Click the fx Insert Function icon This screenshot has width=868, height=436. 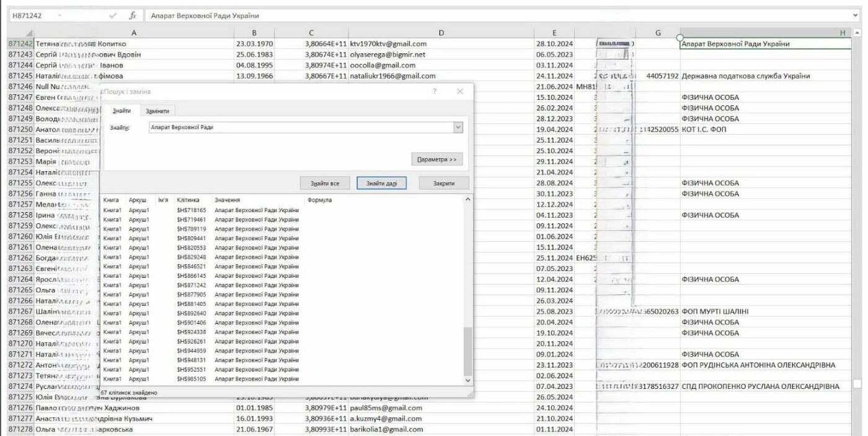133,16
